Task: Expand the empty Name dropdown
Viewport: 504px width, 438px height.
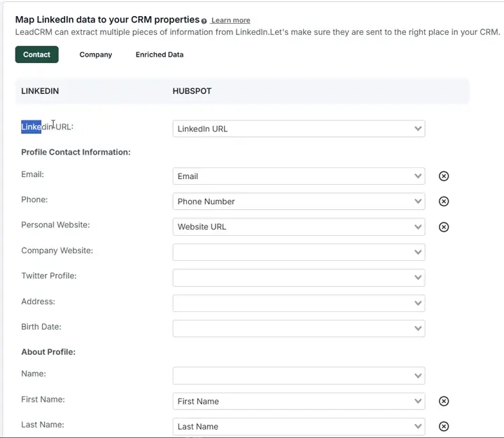Action: (x=299, y=376)
